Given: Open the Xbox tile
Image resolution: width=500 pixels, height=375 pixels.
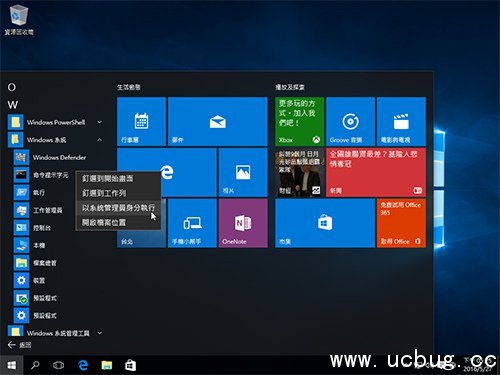Looking at the screenshot, I should [300, 122].
